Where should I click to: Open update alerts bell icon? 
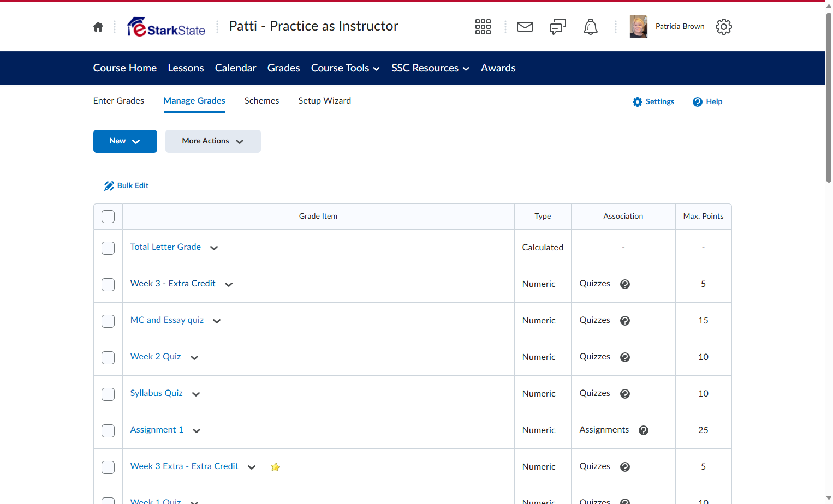click(591, 27)
